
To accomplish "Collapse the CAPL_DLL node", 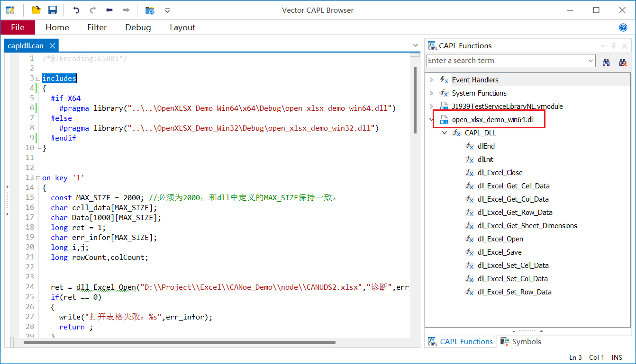I will pos(444,133).
